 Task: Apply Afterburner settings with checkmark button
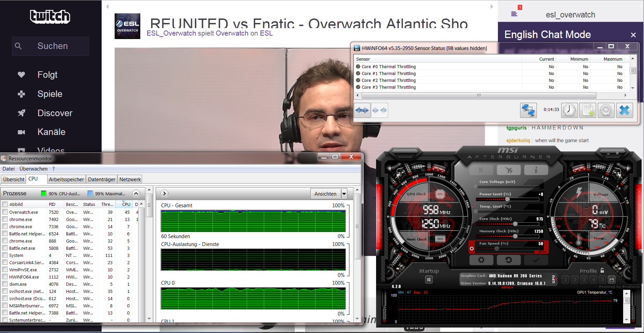point(536,260)
